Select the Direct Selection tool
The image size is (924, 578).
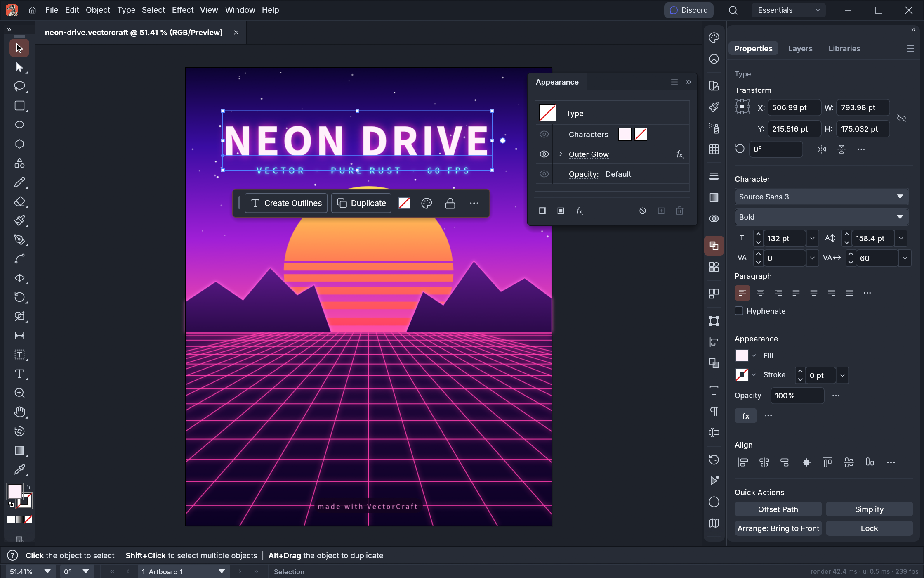coord(19,67)
